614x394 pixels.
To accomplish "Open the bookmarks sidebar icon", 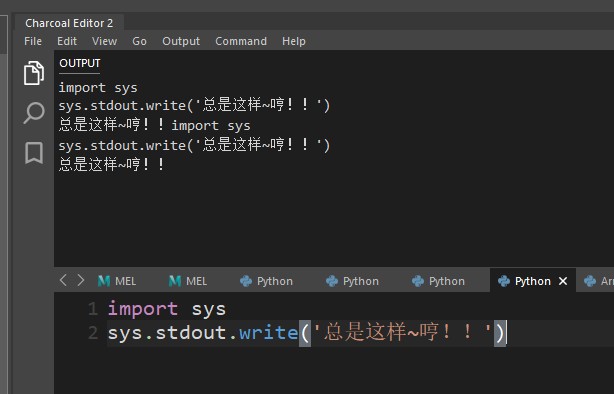I will (34, 153).
